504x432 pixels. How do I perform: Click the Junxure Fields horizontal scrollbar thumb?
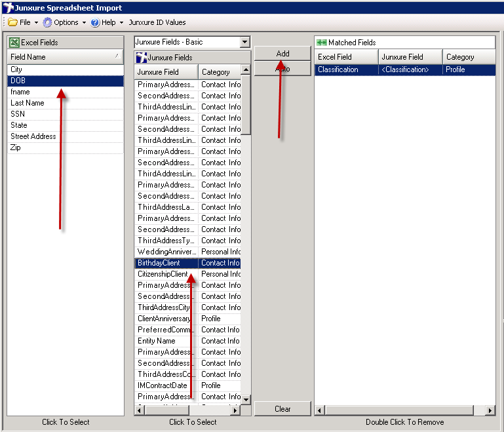click(x=167, y=410)
